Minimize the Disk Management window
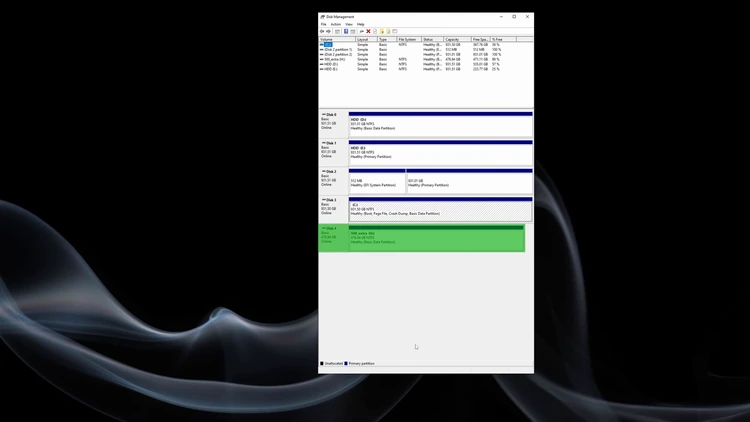The width and height of the screenshot is (750, 422). coord(501,17)
